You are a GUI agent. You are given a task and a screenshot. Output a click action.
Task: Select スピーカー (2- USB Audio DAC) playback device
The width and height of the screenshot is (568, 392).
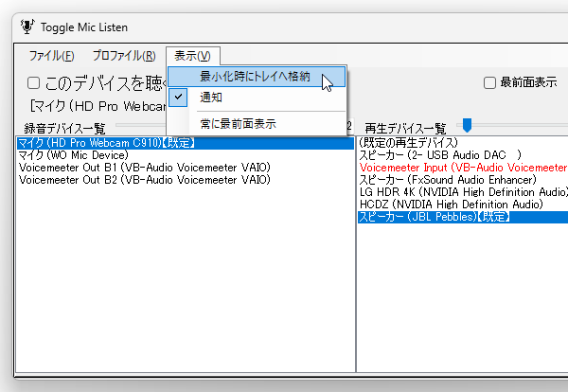tap(463, 155)
